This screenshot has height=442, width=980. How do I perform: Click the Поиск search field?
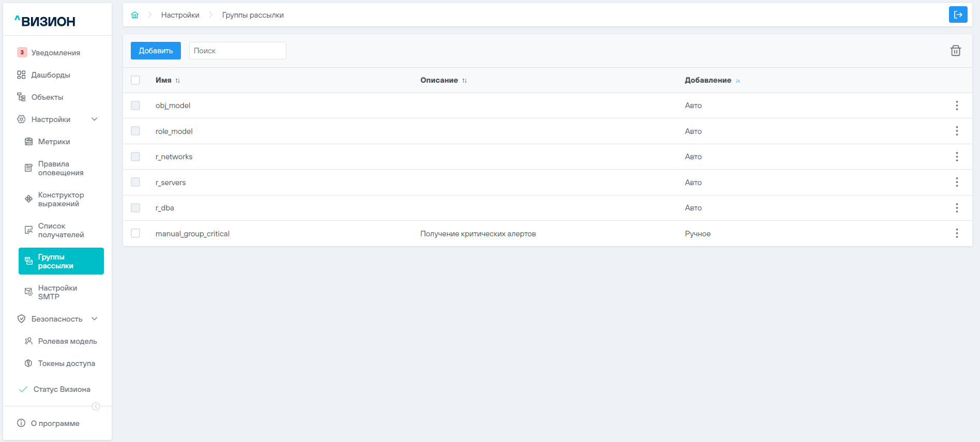[x=237, y=51]
